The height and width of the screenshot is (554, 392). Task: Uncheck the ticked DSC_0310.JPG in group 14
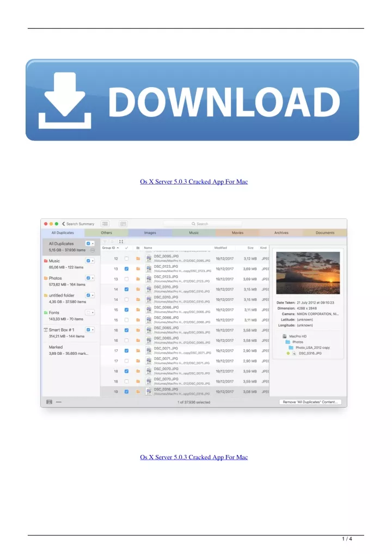(126, 290)
